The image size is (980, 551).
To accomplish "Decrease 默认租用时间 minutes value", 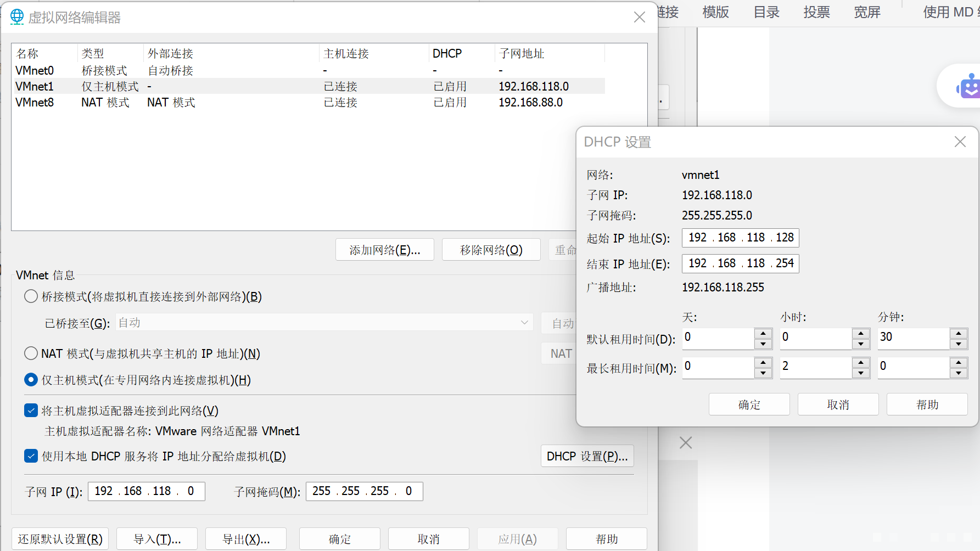I will 959,344.
